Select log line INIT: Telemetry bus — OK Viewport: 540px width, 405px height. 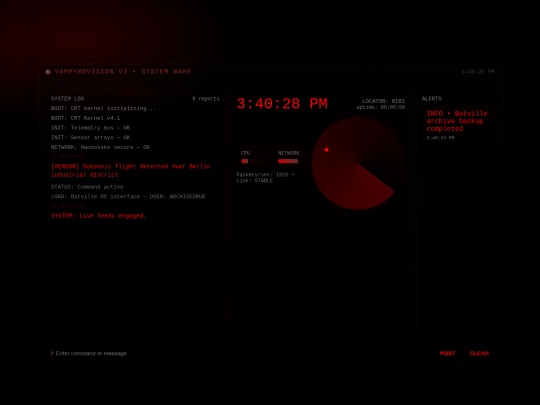coord(91,128)
